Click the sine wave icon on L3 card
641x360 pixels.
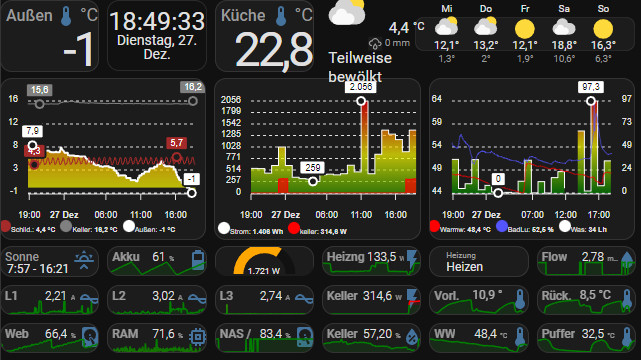[305, 300]
